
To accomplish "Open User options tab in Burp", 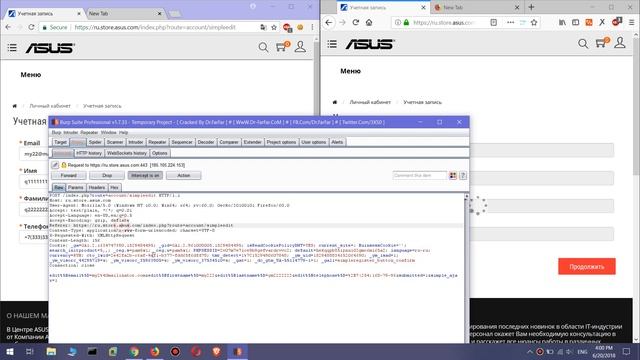I will pyautogui.click(x=313, y=142).
